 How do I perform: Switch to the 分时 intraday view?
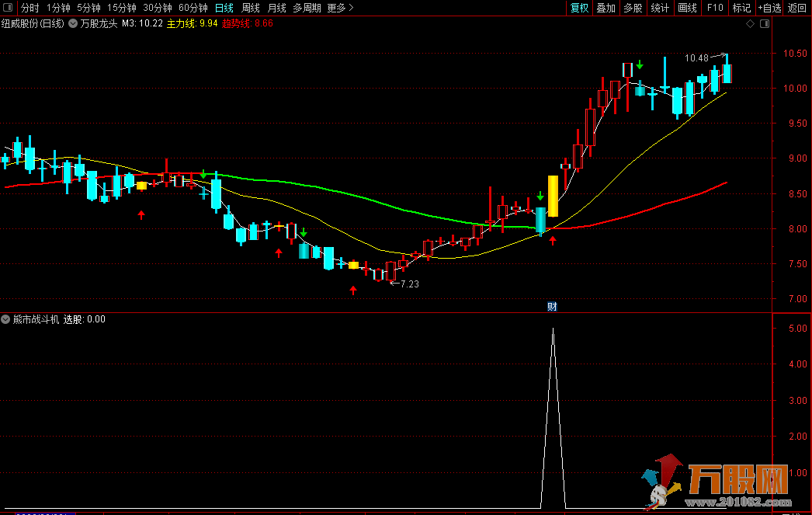[30, 8]
